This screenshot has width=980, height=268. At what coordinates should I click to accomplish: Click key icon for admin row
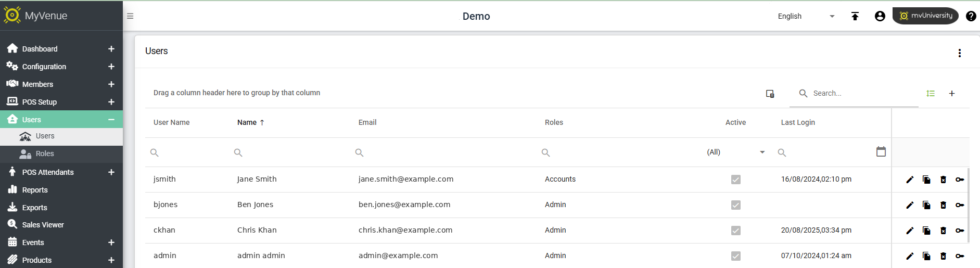960,256
